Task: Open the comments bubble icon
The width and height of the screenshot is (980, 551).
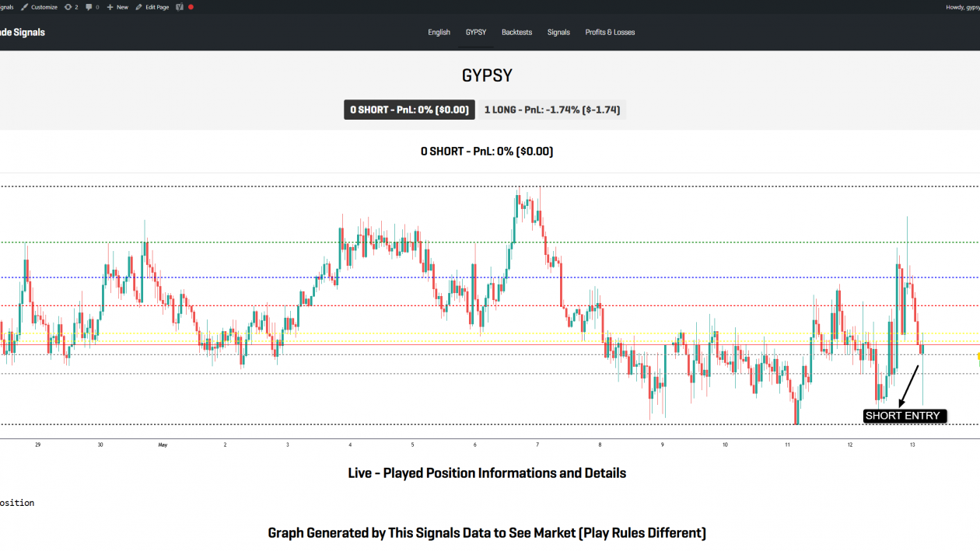Action: (89, 7)
